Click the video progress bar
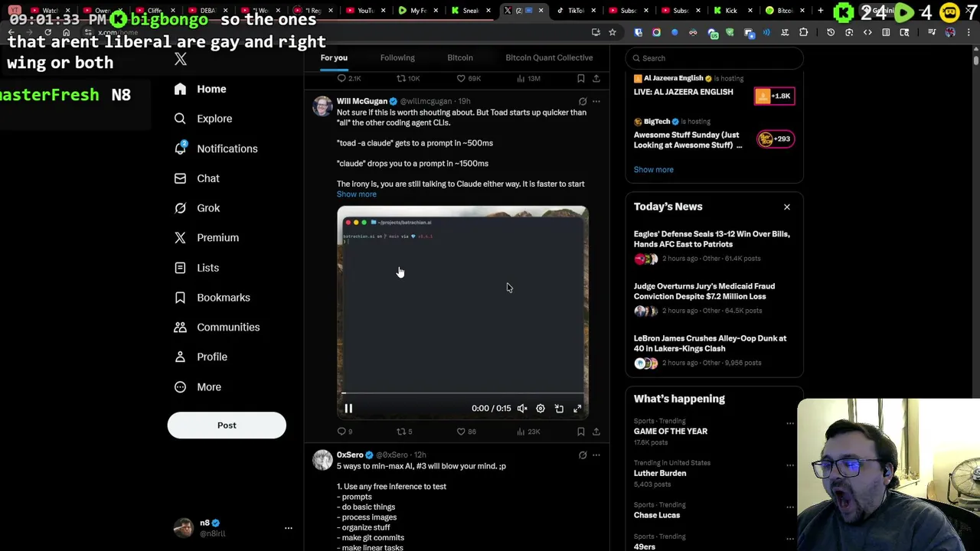Screen dimensions: 980x551 pyautogui.click(x=462, y=393)
